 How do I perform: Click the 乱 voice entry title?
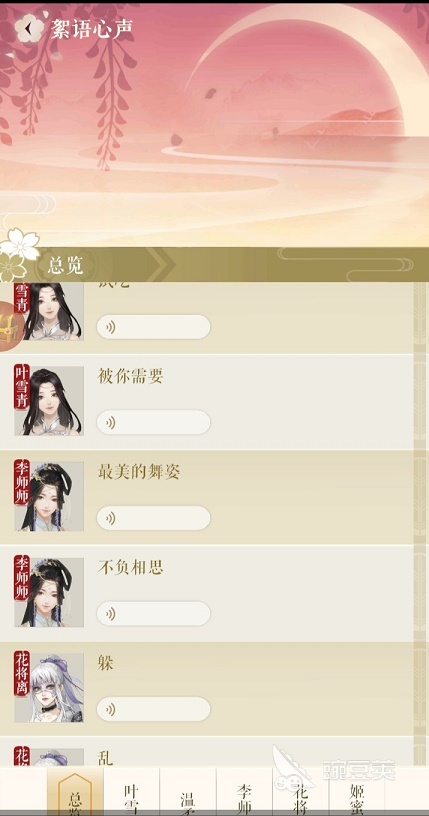pyautogui.click(x=105, y=758)
